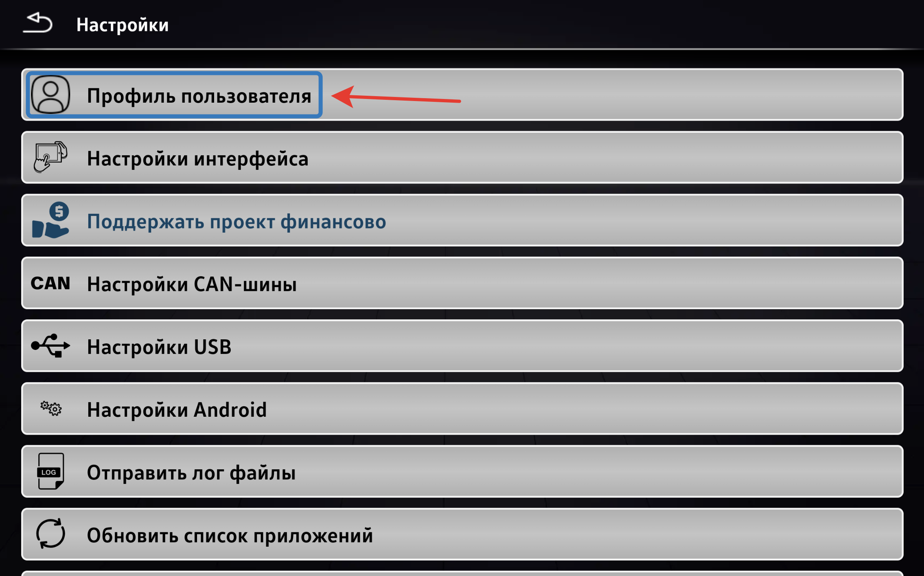Click the user profile avatar icon
This screenshot has width=924, height=576.
pos(51,95)
